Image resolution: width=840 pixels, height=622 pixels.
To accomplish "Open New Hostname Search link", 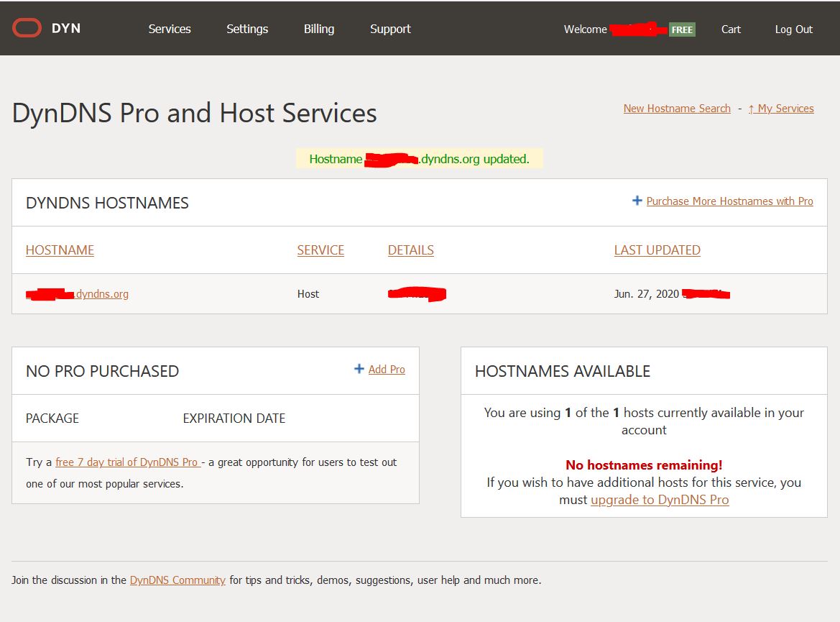I will (677, 109).
